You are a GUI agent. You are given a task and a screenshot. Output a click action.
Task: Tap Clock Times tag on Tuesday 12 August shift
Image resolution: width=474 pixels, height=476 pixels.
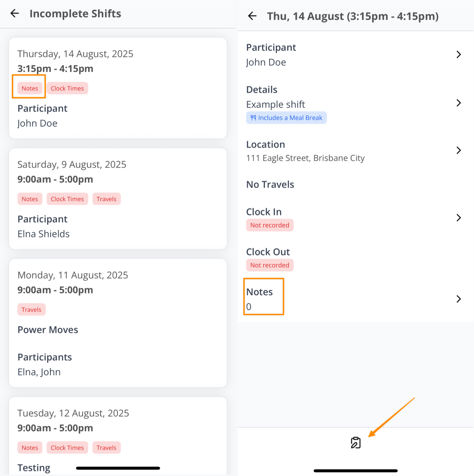(67, 448)
